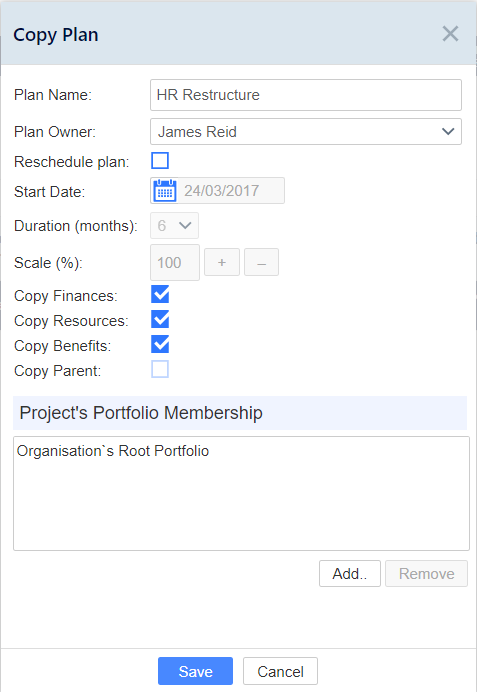The image size is (477, 692).
Task: Click the minus button beside Scale
Action: (261, 262)
